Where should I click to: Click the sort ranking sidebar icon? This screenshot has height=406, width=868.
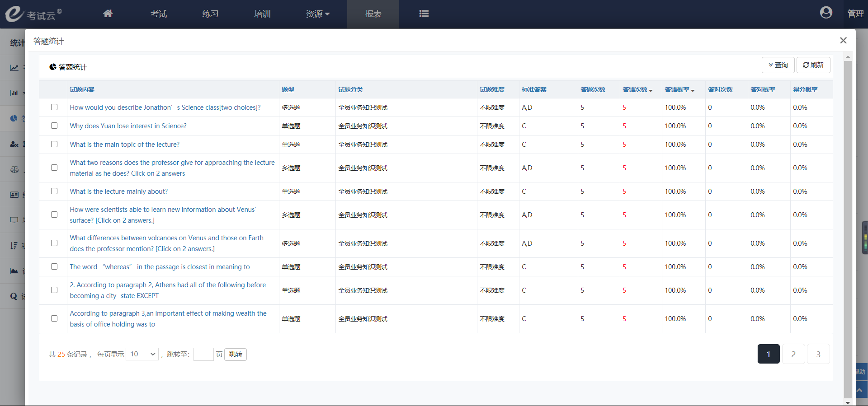tap(14, 245)
